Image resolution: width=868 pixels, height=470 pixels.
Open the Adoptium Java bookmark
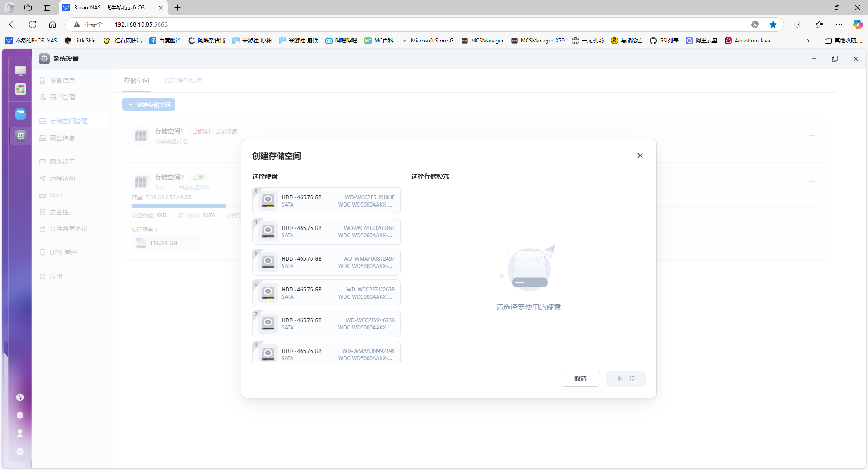(747, 41)
